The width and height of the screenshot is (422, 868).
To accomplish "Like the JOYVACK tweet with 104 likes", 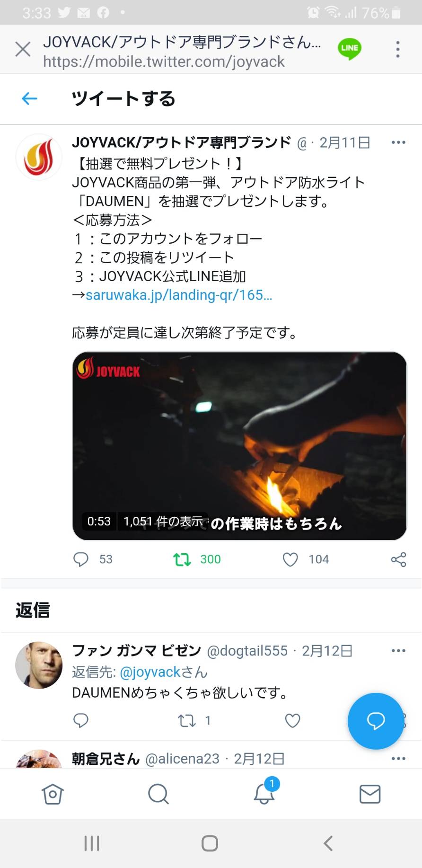I will point(290,559).
